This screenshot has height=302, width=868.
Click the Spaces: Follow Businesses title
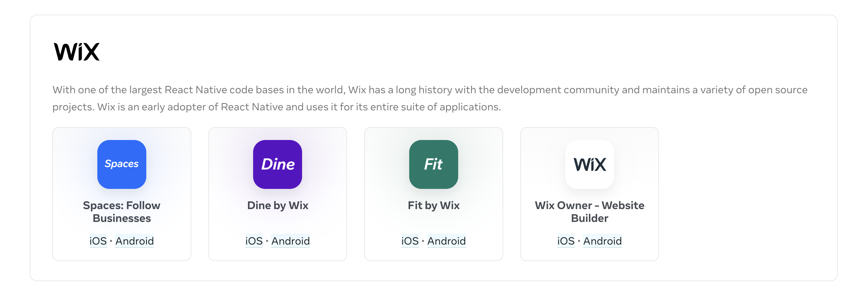[122, 212]
